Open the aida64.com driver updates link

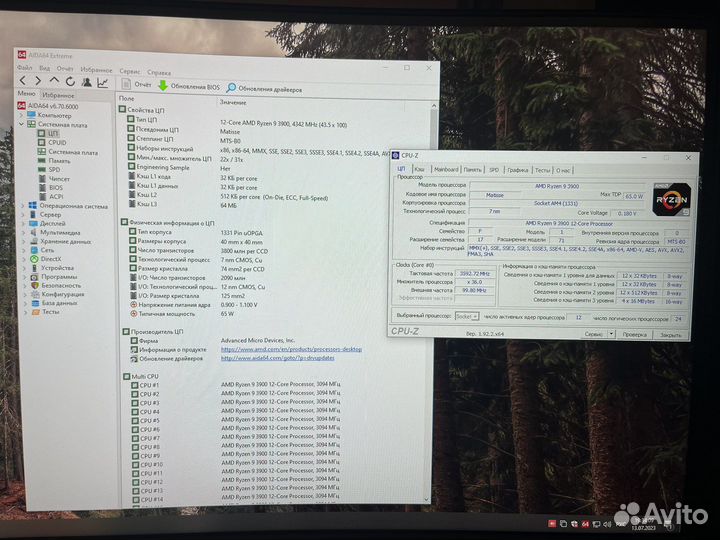click(x=278, y=358)
